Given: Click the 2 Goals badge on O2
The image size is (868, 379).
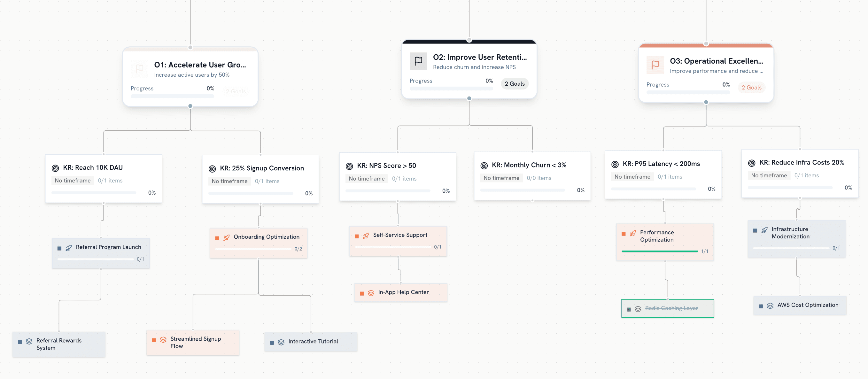Looking at the screenshot, I should [514, 83].
